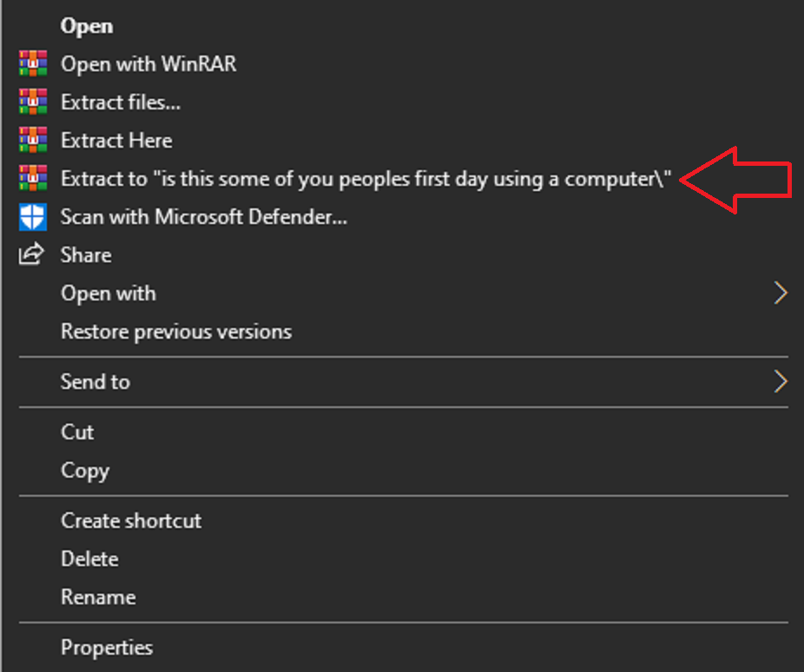Open the Open with submenu entry
804x672 pixels.
[x=109, y=293]
